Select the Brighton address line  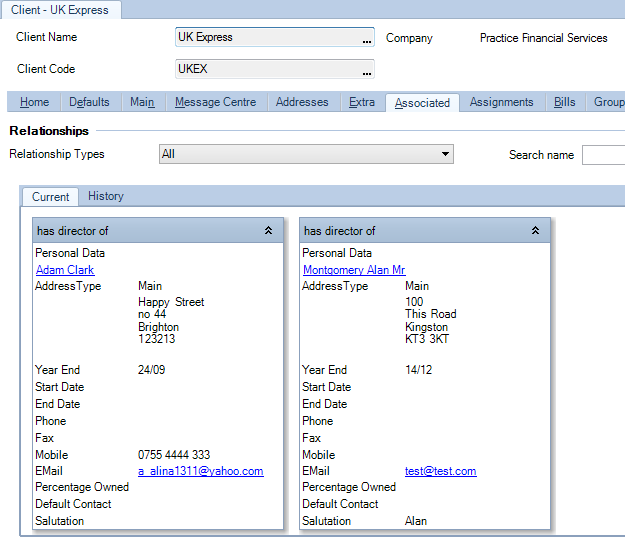click(x=159, y=327)
